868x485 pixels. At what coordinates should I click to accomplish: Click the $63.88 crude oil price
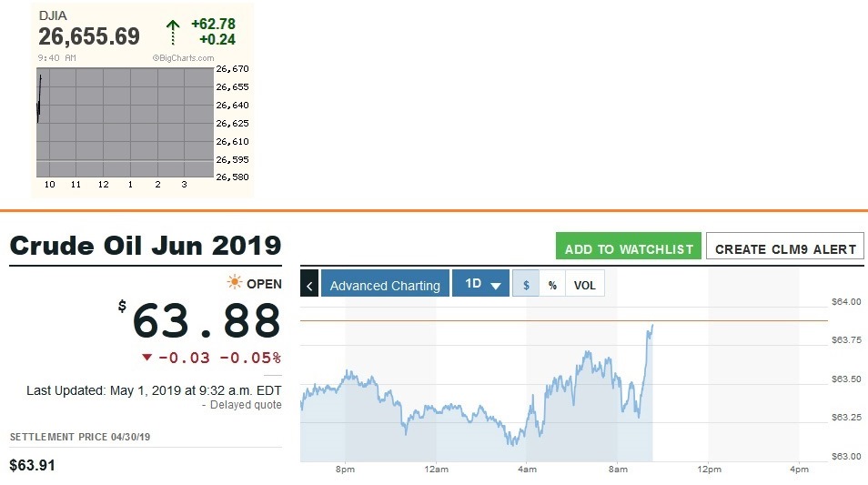[x=207, y=321]
